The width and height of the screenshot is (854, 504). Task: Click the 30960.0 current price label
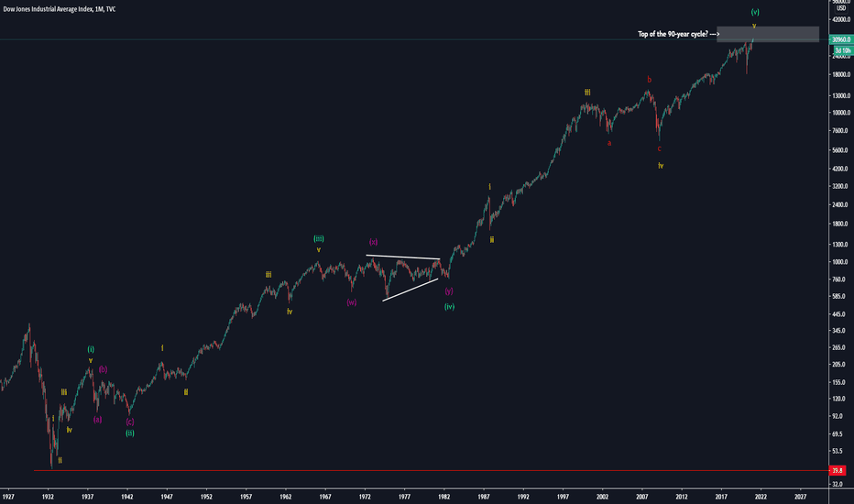841,39
